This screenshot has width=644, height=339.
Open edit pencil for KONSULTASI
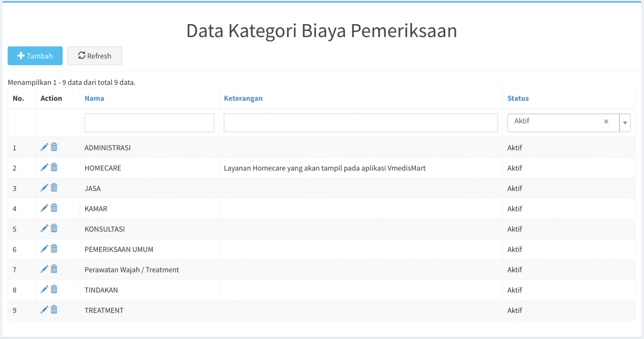[44, 228]
